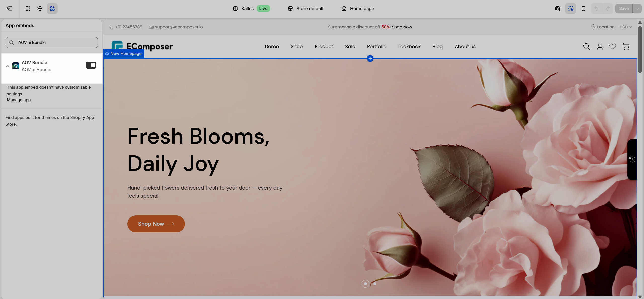Image resolution: width=644 pixels, height=299 pixels.
Task: Open the Save options dropdown arrow
Action: (637, 8)
